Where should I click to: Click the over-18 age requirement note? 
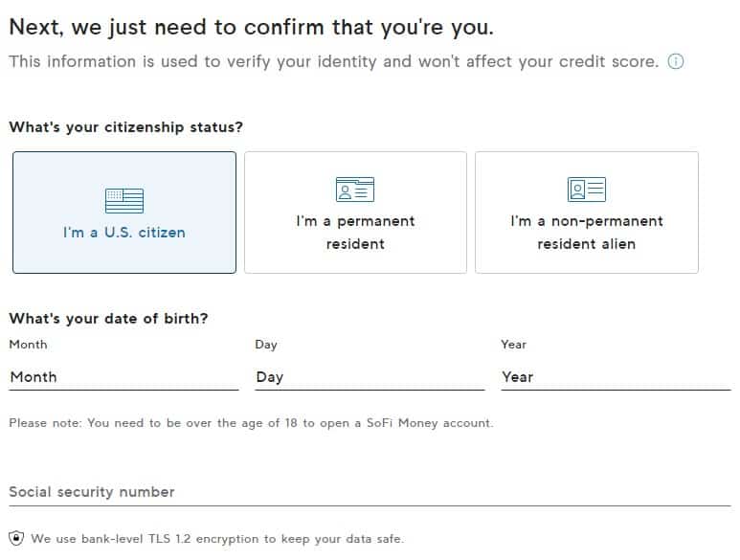pyautogui.click(x=251, y=423)
